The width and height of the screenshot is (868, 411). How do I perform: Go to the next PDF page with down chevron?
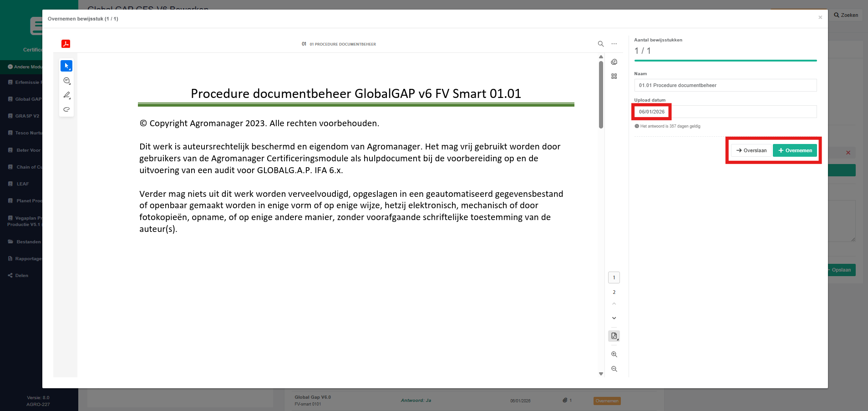pyautogui.click(x=614, y=318)
